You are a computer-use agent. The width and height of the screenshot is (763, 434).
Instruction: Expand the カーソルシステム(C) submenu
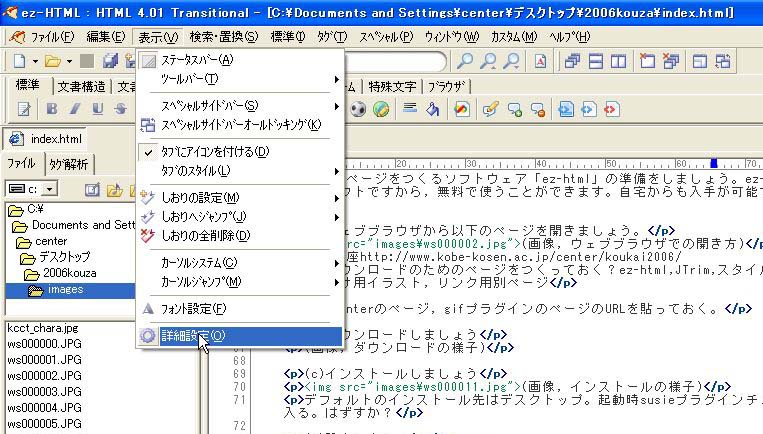[240, 263]
